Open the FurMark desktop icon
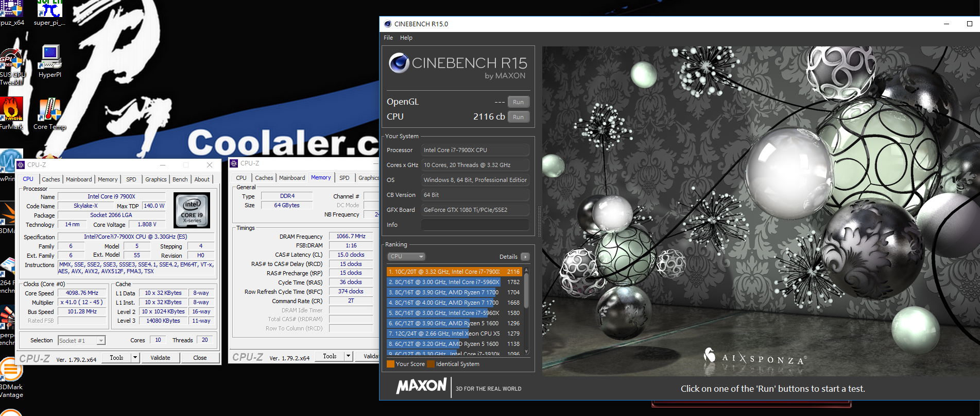This screenshot has height=416, width=980. point(11,113)
